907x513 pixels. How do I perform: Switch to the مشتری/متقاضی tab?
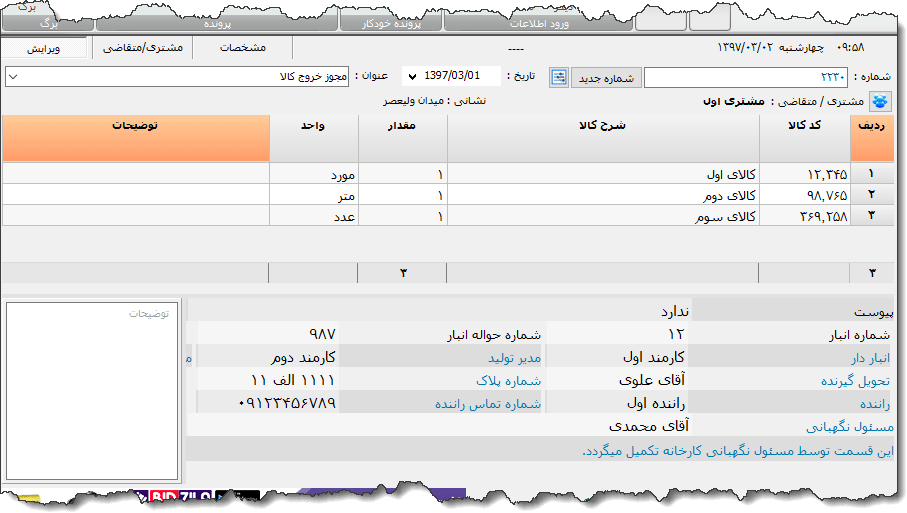tap(143, 48)
